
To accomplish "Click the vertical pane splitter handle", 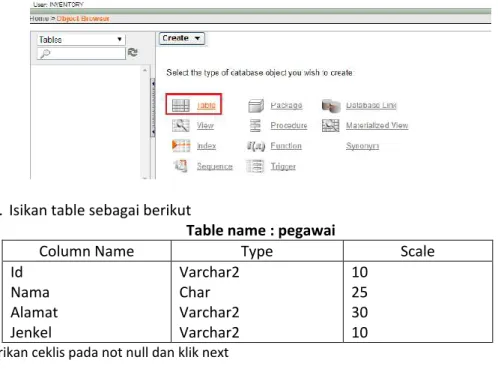I will click(x=153, y=107).
